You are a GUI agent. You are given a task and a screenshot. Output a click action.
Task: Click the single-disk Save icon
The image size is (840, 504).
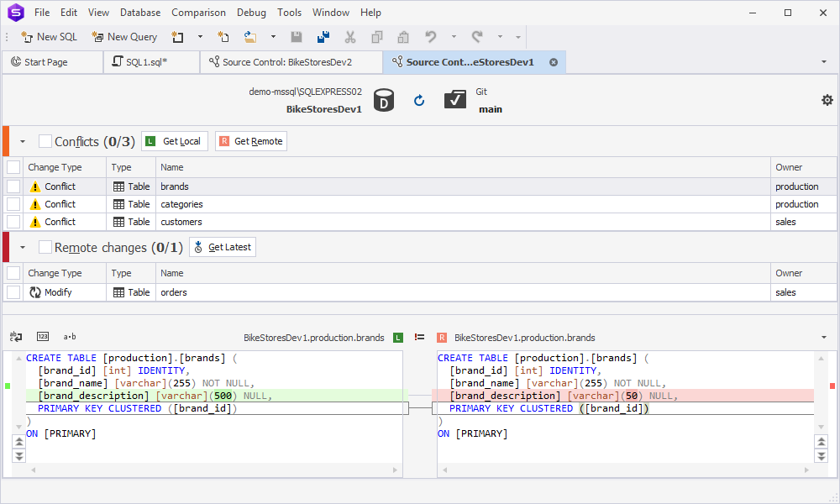[297, 37]
